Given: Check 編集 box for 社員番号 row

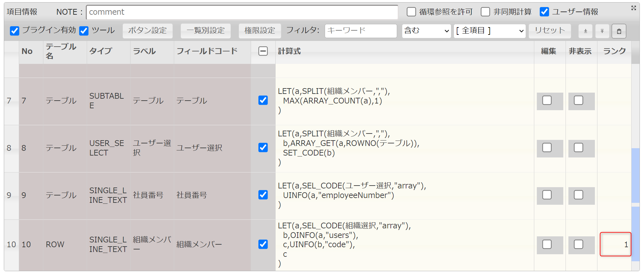Looking at the screenshot, I should pyautogui.click(x=547, y=195).
